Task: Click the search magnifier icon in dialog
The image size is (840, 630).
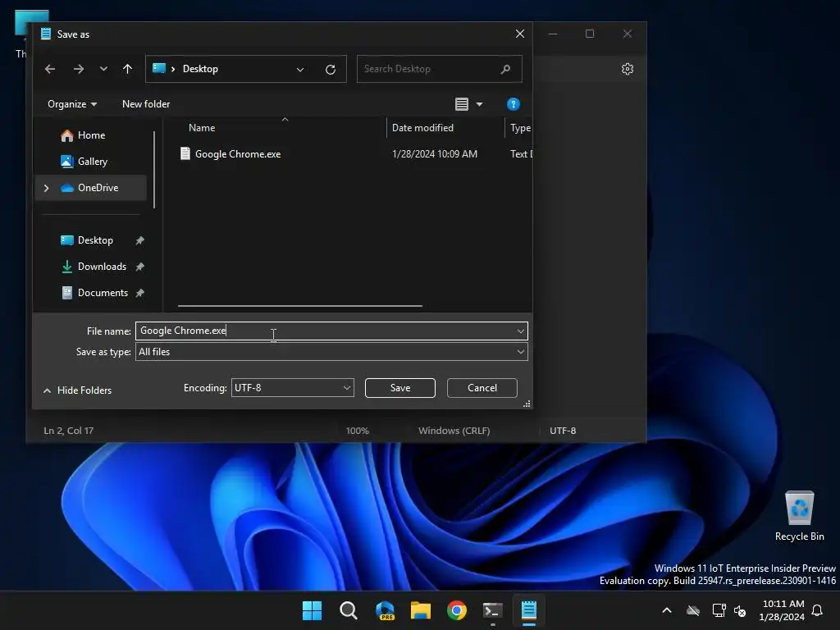Action: tap(505, 69)
